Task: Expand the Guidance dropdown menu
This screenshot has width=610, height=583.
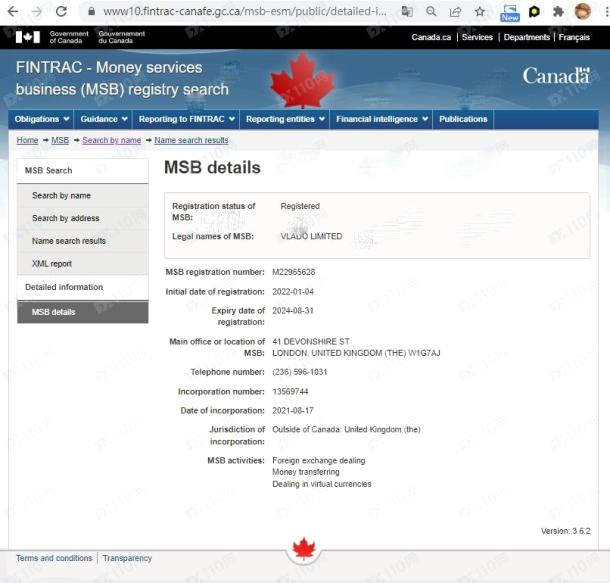Action: [x=103, y=119]
